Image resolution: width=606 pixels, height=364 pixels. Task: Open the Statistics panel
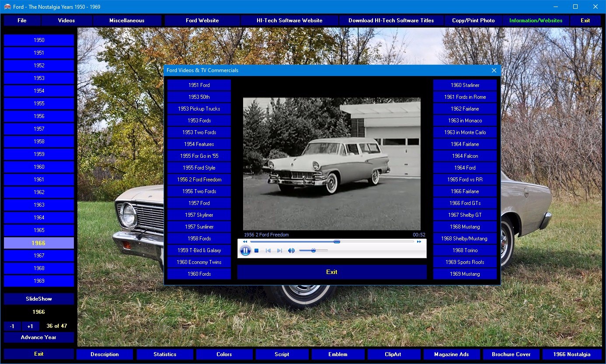(165, 354)
